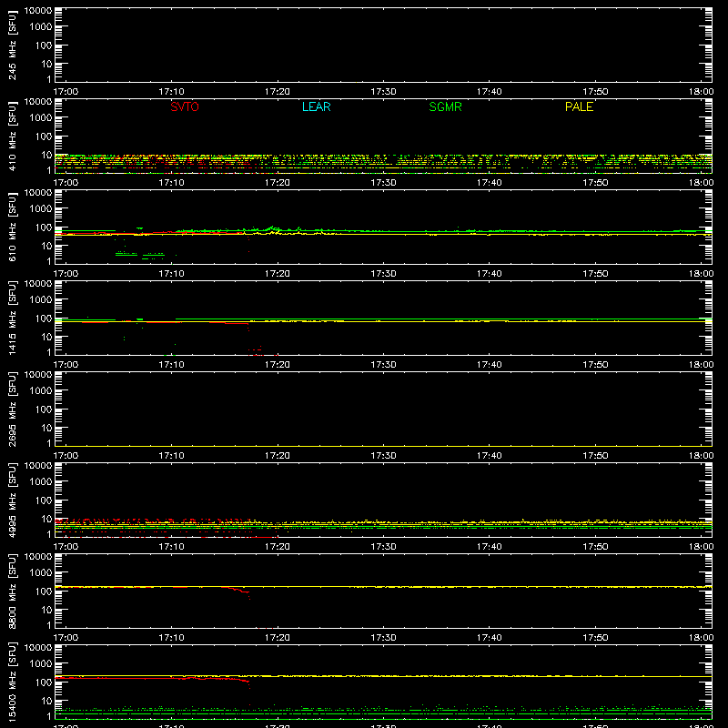This screenshot has width=728, height=728.
Task: Select the 245 MHz [SFU] axis title
Action: pyautogui.click(x=13, y=45)
